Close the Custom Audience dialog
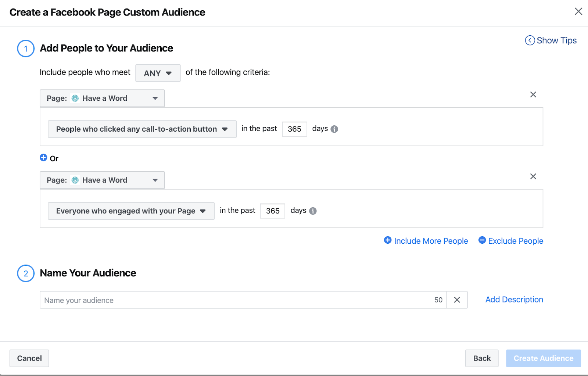The height and width of the screenshot is (376, 588). 578,12
